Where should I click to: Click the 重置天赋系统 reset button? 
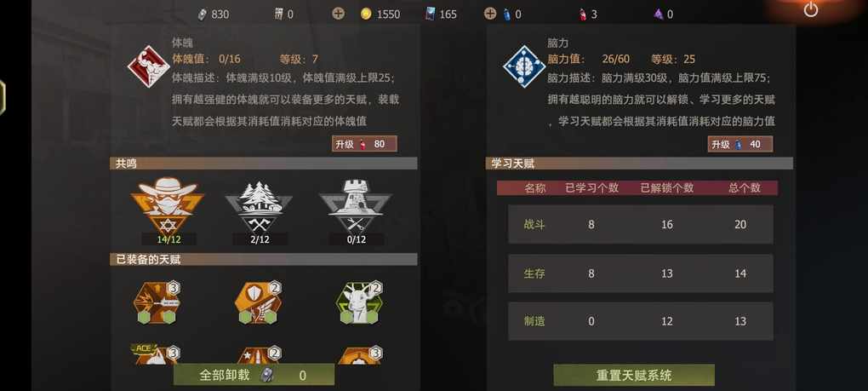point(634,375)
